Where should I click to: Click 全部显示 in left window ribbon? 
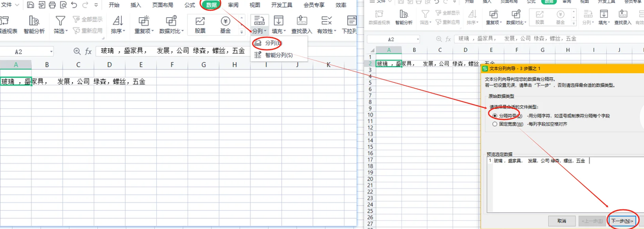(x=88, y=19)
